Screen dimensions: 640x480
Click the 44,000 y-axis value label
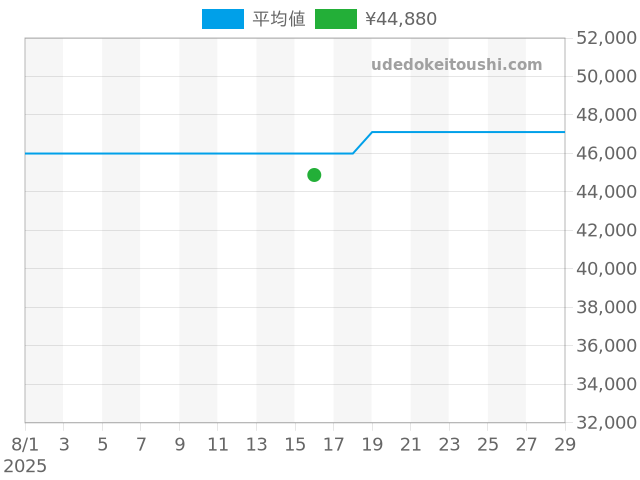[x=607, y=192]
